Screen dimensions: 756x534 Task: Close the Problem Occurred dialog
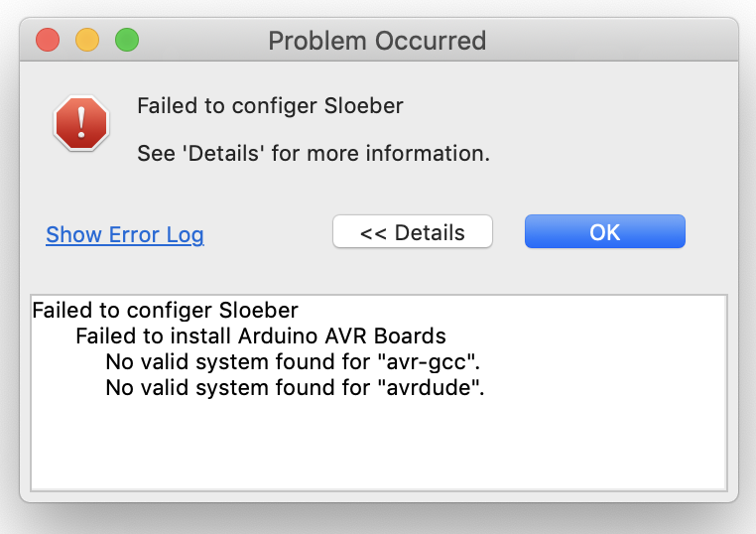coord(48,40)
